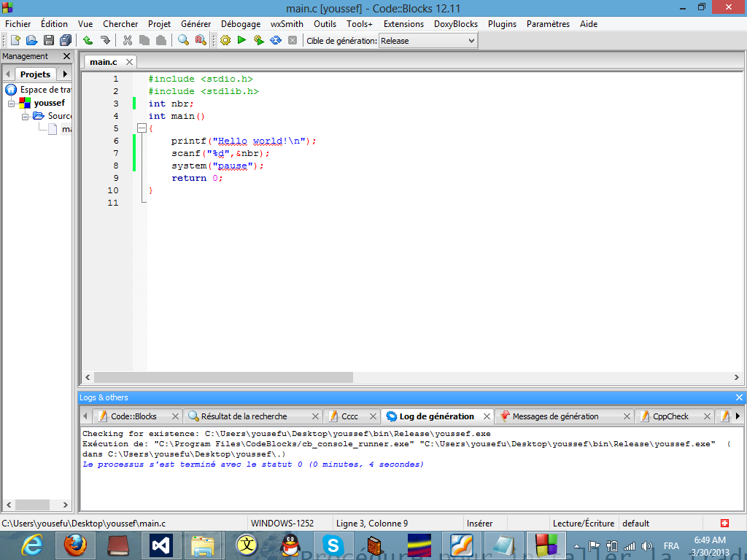Collapse the Sources folder tree node

[26, 116]
